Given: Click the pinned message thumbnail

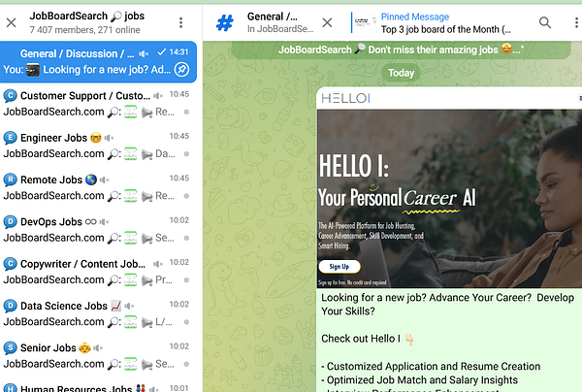Looking at the screenshot, I should pos(365,22).
